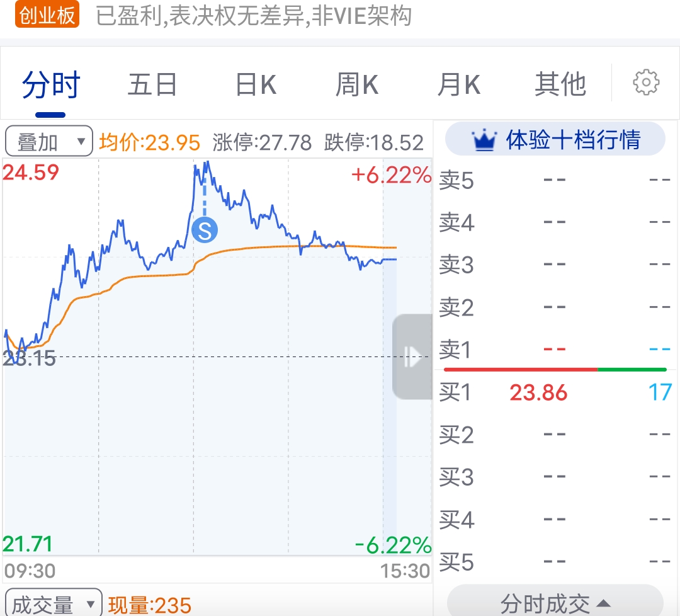Select the 月K tab

(x=459, y=84)
